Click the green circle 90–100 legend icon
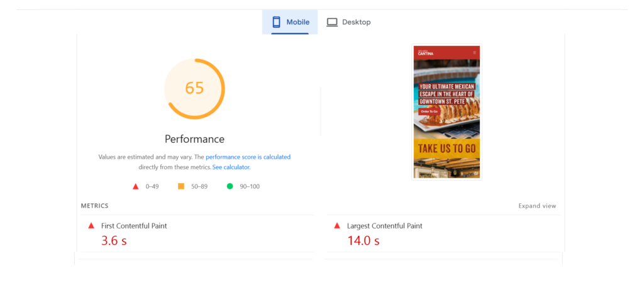The image size is (644, 282). pos(230,186)
